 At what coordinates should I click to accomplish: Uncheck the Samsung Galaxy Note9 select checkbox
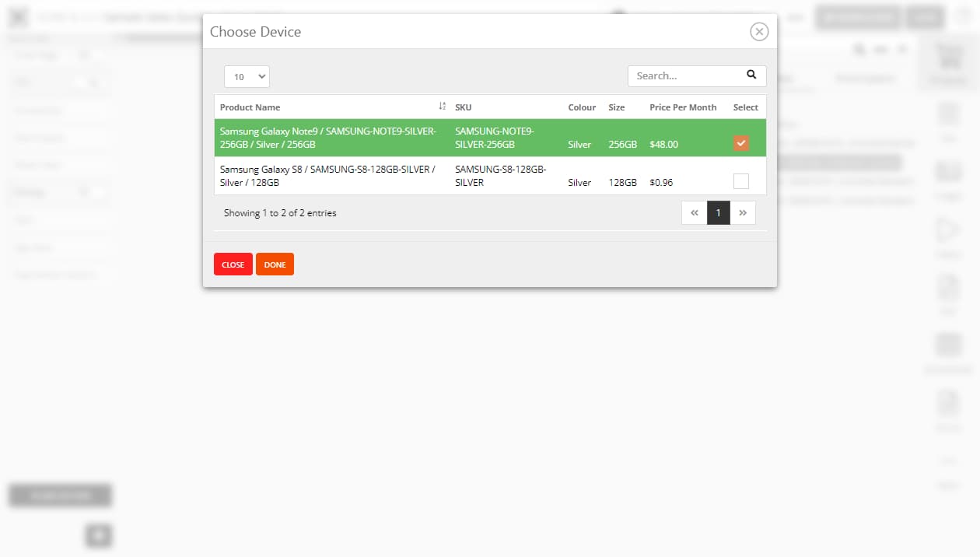coord(740,143)
